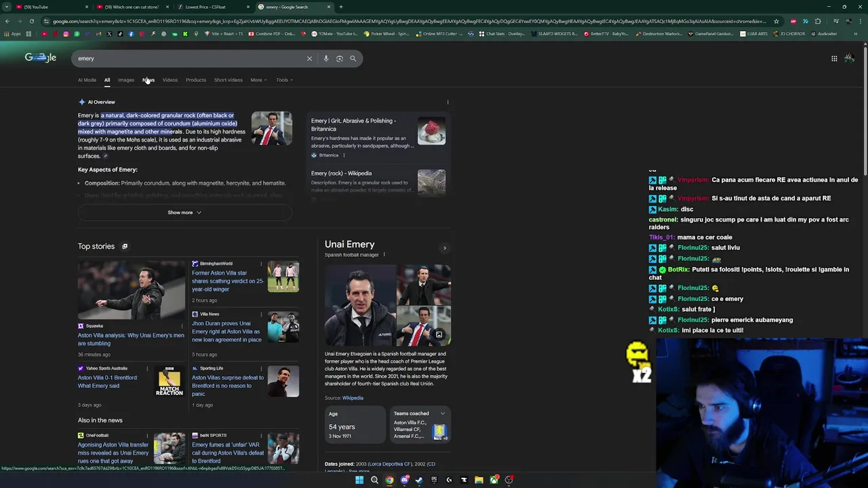Open search by image (Lens) icon
868x488 pixels.
coord(340,58)
